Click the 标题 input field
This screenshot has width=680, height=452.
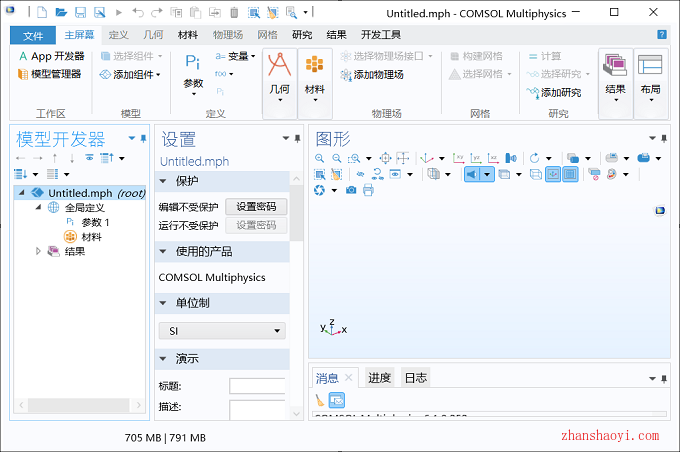(x=257, y=386)
